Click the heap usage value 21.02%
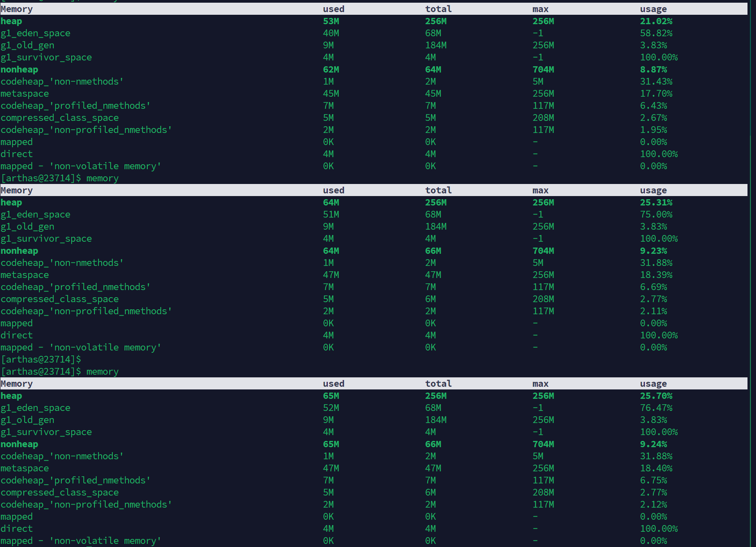This screenshot has width=756, height=547. point(656,21)
